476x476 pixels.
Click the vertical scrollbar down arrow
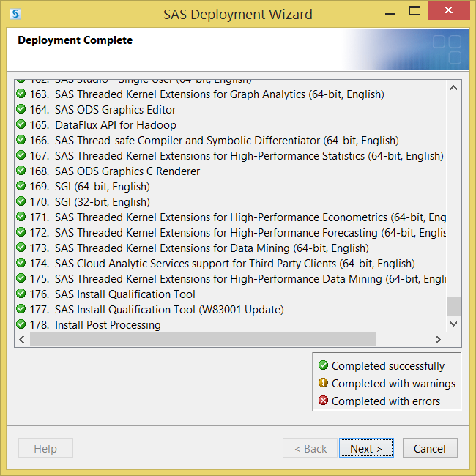pos(454,324)
